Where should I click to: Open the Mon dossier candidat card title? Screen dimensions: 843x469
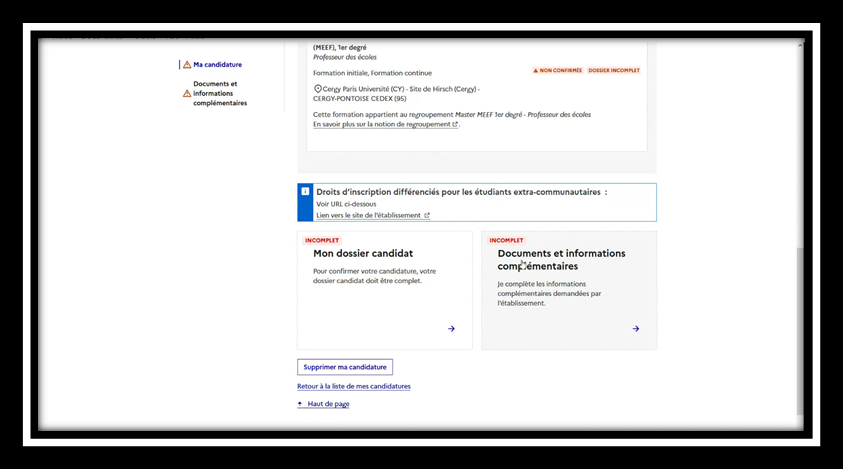(x=362, y=254)
